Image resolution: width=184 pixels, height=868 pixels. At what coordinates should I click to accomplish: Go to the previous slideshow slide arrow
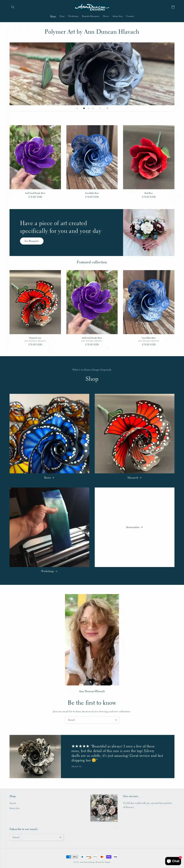point(77,108)
